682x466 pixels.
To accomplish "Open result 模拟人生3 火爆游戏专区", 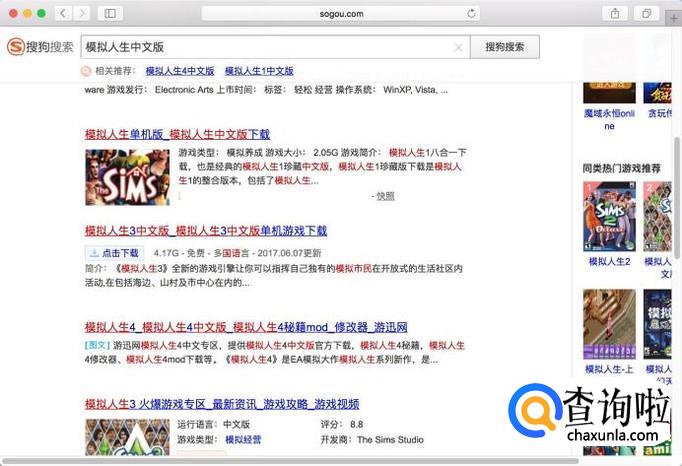I will tap(222, 404).
